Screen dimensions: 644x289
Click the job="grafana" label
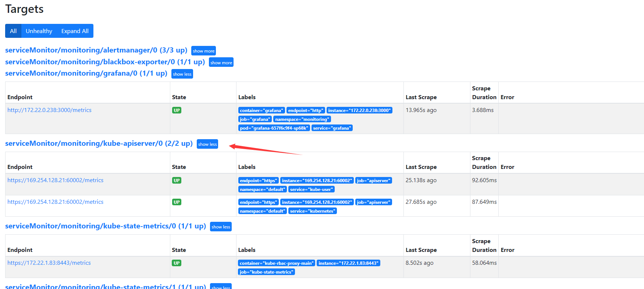[x=255, y=119]
